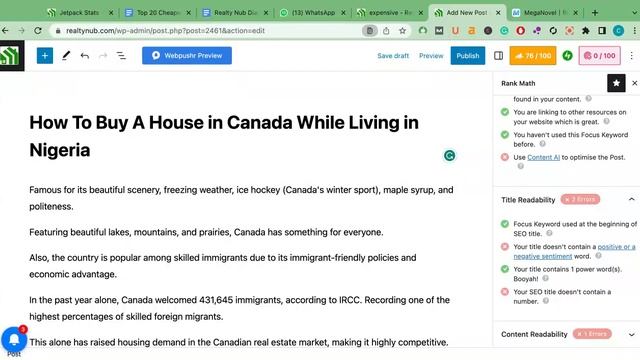Open help for 'SEO title doesn't contain a number'
Viewport: 640px width, 360px height.
point(546,301)
